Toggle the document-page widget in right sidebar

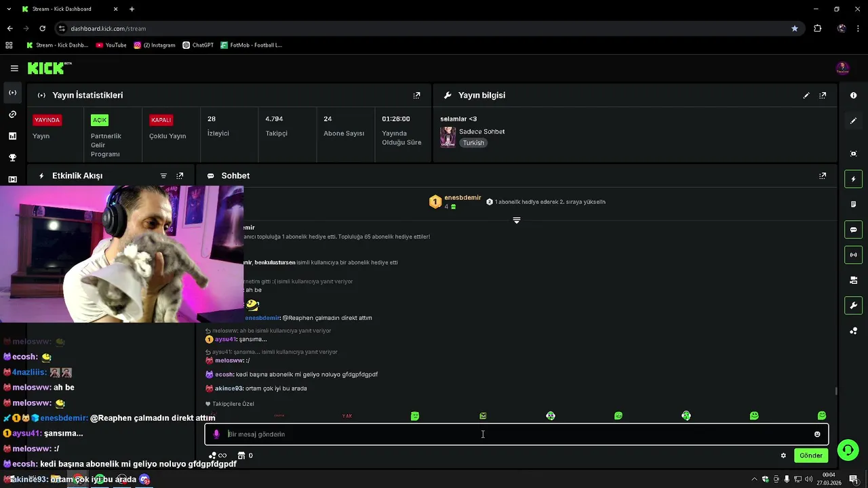pyautogui.click(x=853, y=204)
